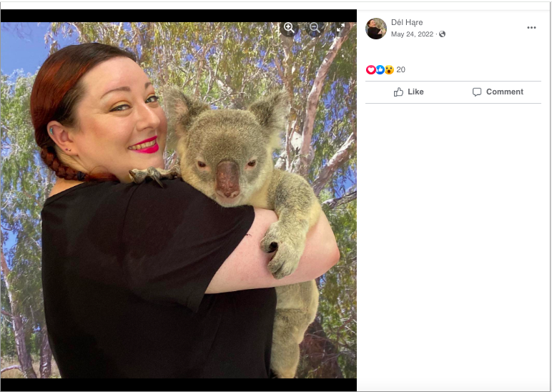
Task: Select the blue thumbs-up reaction icon
Action: 380,69
